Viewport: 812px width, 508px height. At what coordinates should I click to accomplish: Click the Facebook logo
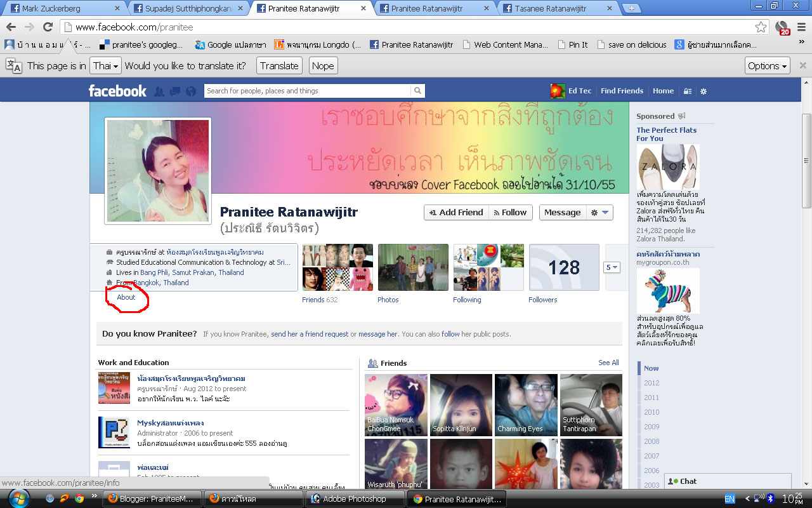[117, 91]
